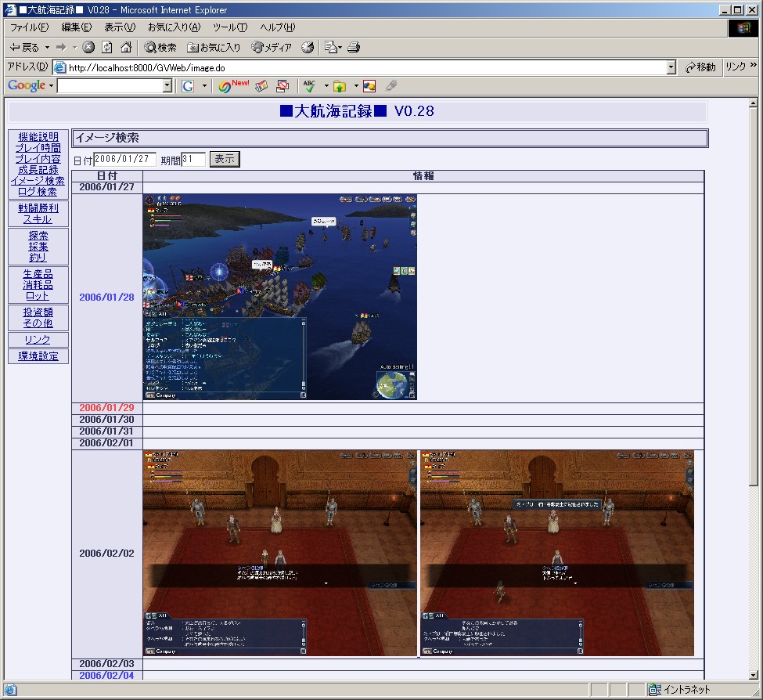The image size is (763, 700).
Task: Expand the address bar dropdown
Action: pos(671,67)
